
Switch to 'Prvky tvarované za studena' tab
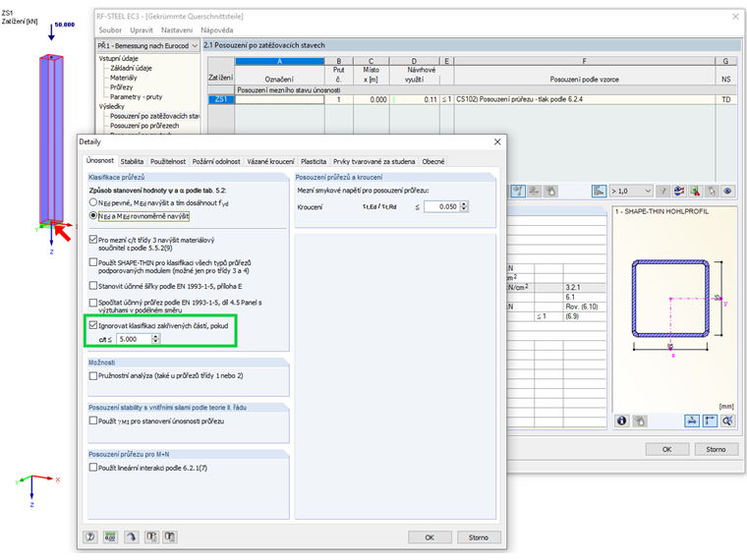pos(373,161)
